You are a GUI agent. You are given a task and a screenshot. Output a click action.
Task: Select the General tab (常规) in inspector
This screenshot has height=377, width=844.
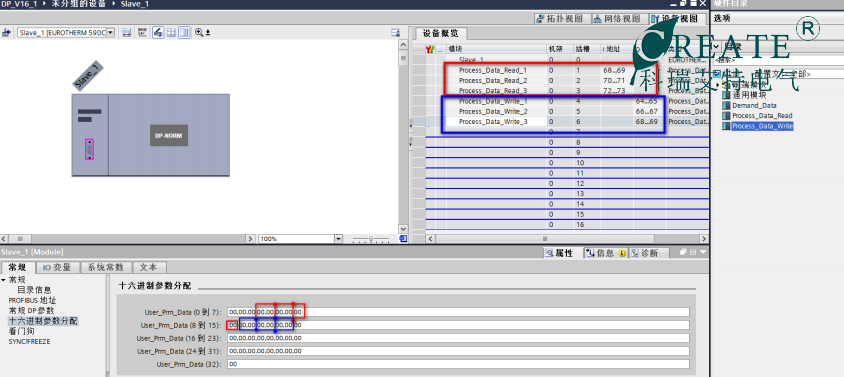coord(18,268)
